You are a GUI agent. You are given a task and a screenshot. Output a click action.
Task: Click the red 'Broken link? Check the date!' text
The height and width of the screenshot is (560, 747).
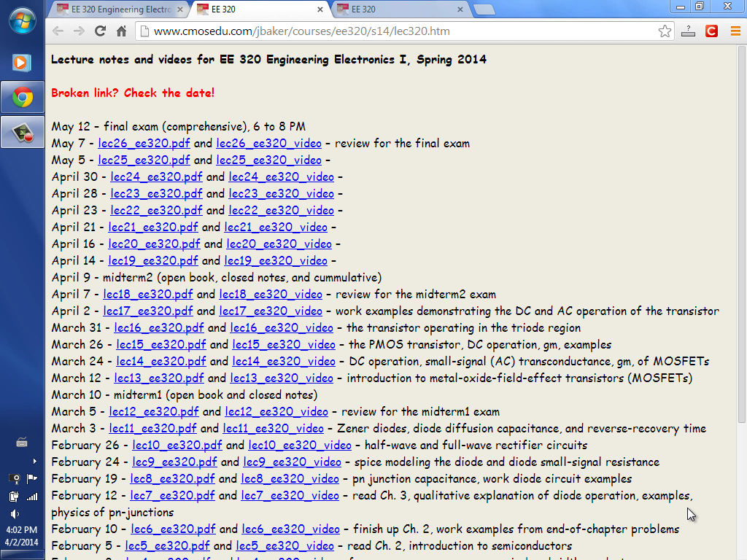click(133, 93)
